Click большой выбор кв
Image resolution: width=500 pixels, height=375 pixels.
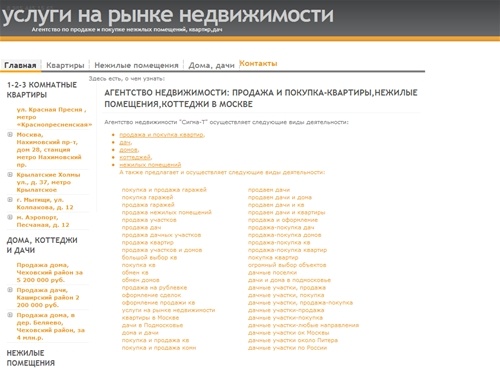pyautogui.click(x=149, y=258)
